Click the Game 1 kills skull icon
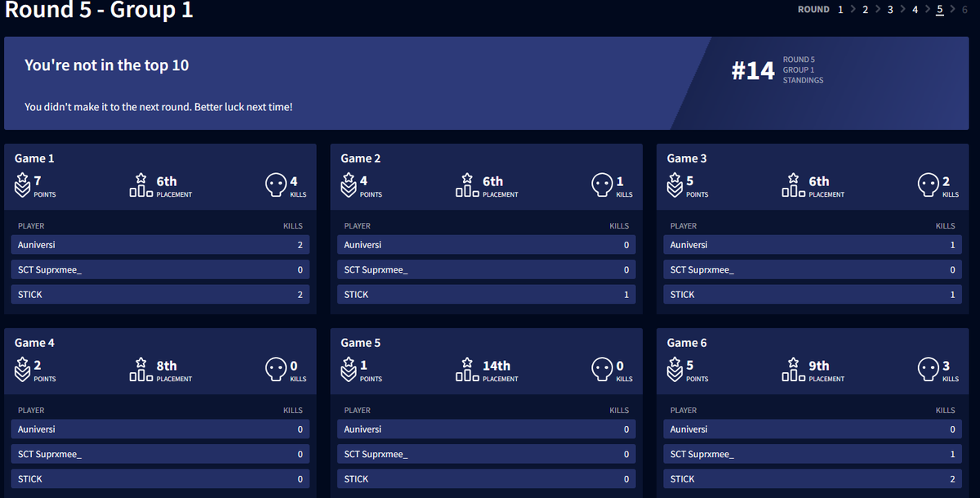 [x=276, y=185]
